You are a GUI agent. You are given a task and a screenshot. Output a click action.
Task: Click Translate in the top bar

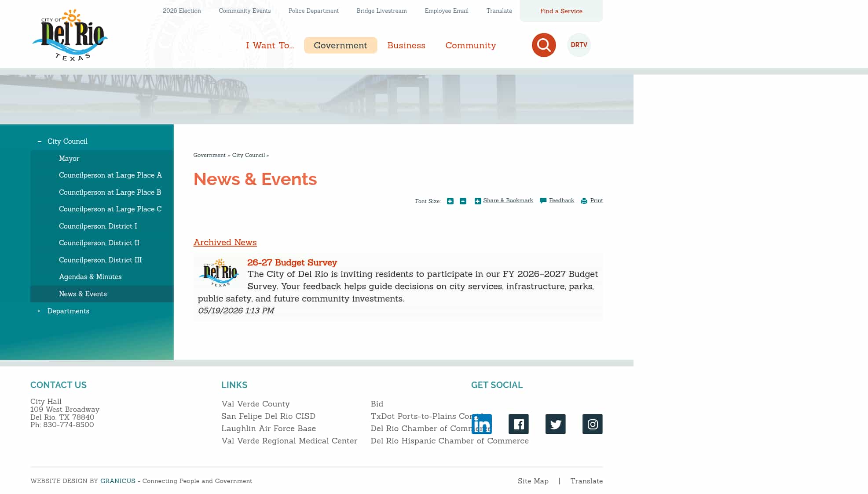pos(499,11)
